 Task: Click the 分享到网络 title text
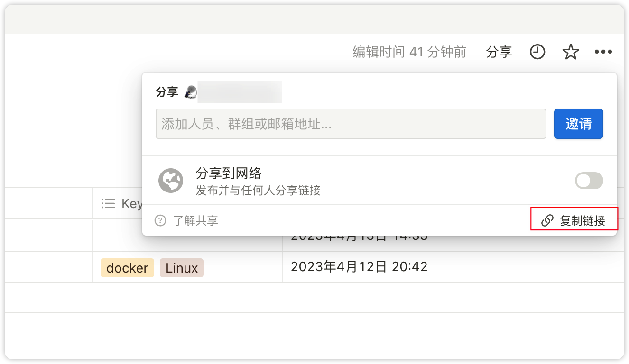coord(229,173)
